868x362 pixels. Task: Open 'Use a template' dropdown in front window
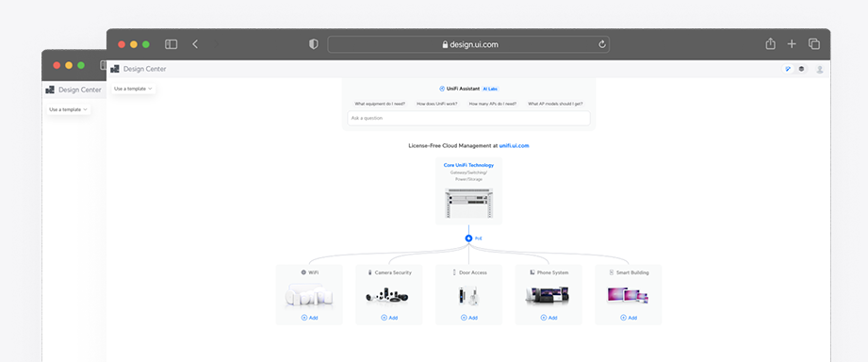[133, 89]
